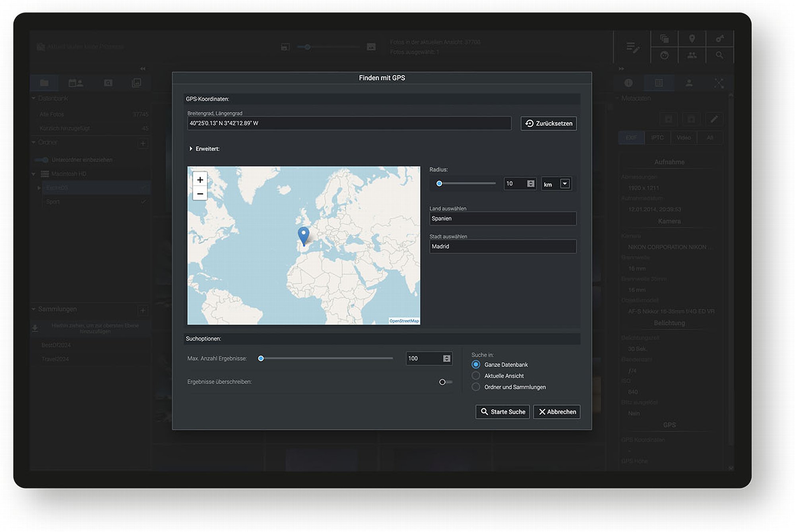Screen dimensions: 795x532
Task: Click the Land auswählen field with Spanien
Action: 502,218
